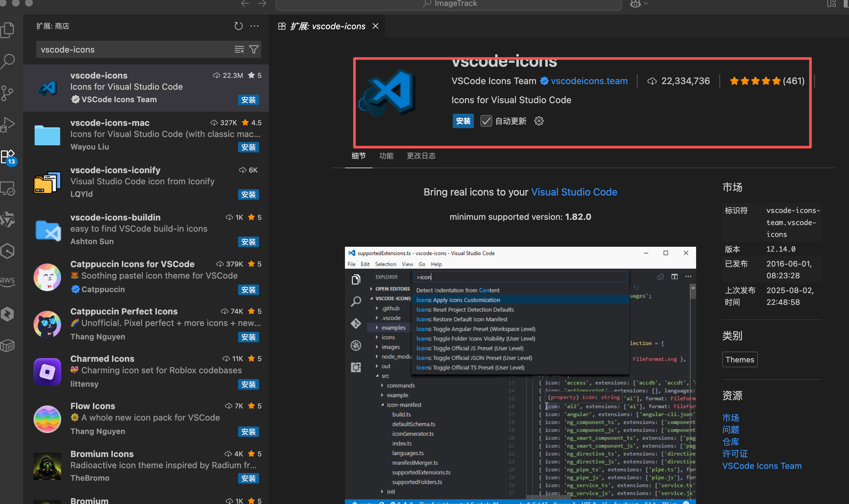Open AWS toolkit in activity bar
The height and width of the screenshot is (504, 849).
8,281
